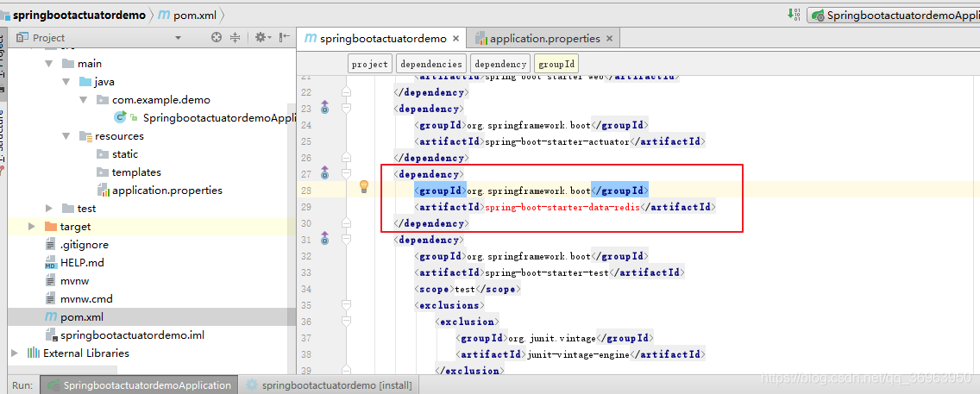Click springbootactuatordemo in navigation bar
The height and width of the screenshot is (394, 980).
(x=79, y=15)
